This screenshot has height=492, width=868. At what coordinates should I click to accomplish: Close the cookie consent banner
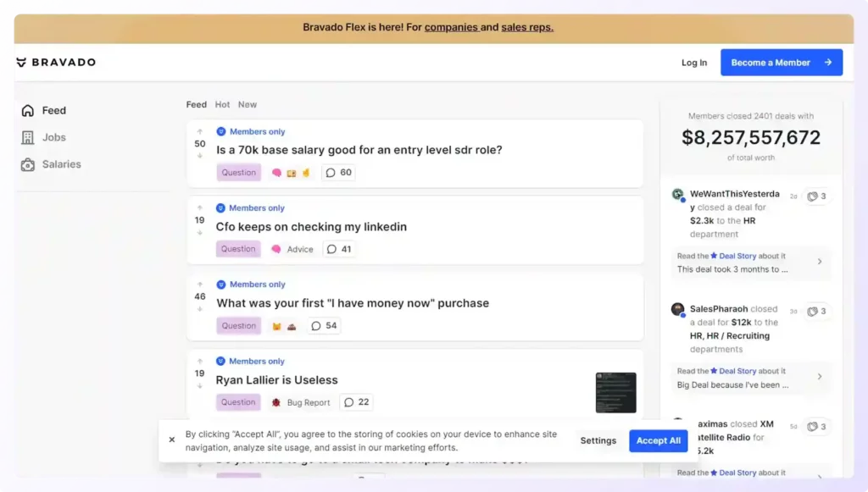tap(172, 440)
